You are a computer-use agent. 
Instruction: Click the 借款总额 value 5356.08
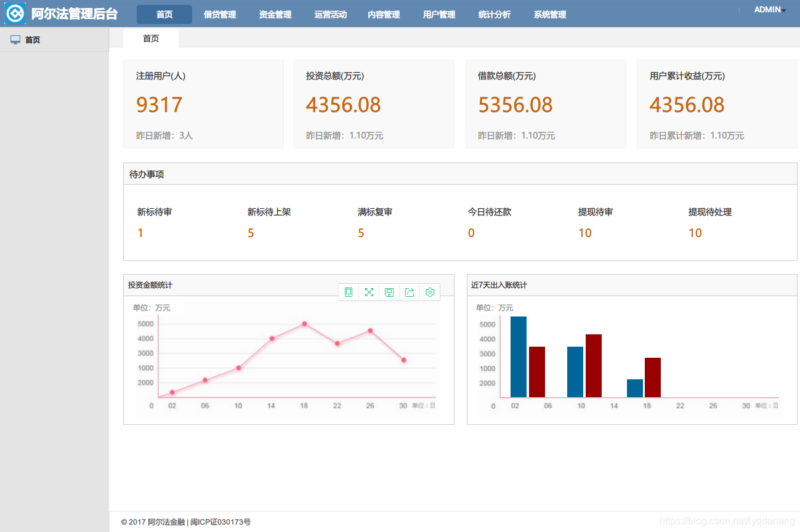tap(515, 105)
